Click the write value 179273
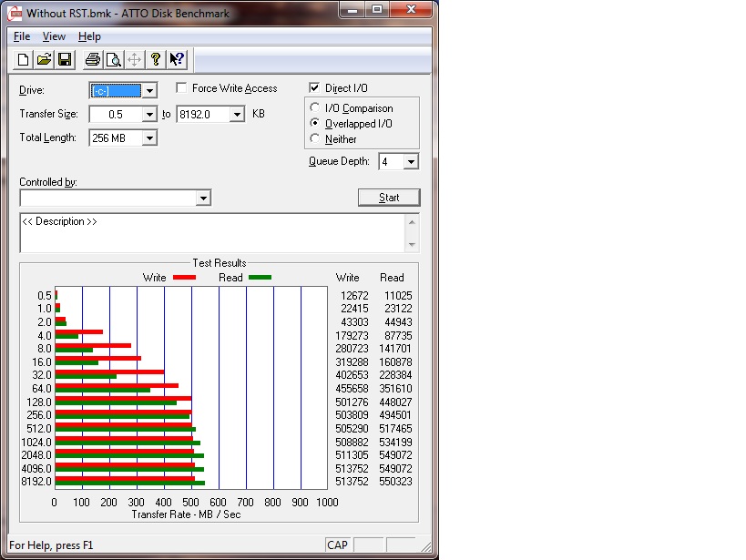Viewport: 746px width, 560px height. pos(353,336)
